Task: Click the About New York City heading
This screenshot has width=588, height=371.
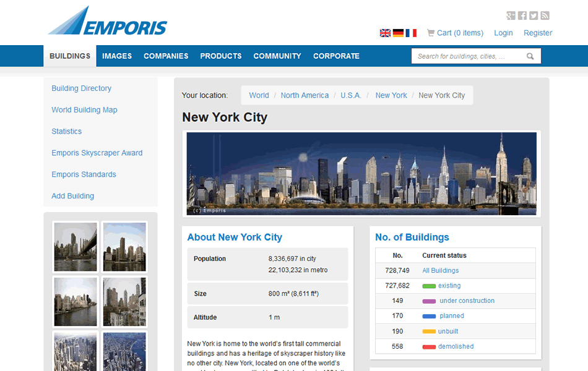Action: (235, 237)
